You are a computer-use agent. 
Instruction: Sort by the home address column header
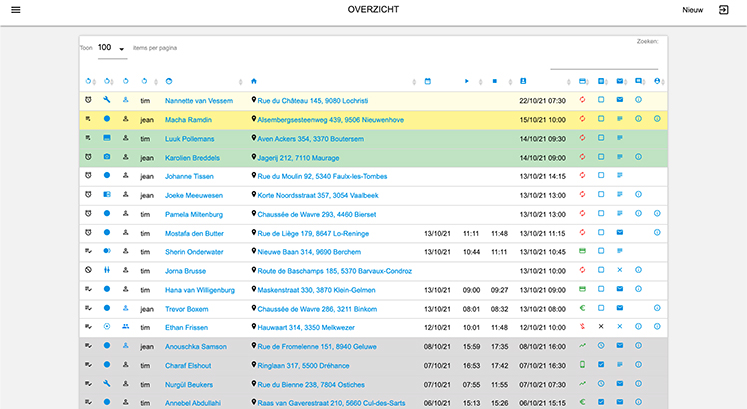point(254,81)
